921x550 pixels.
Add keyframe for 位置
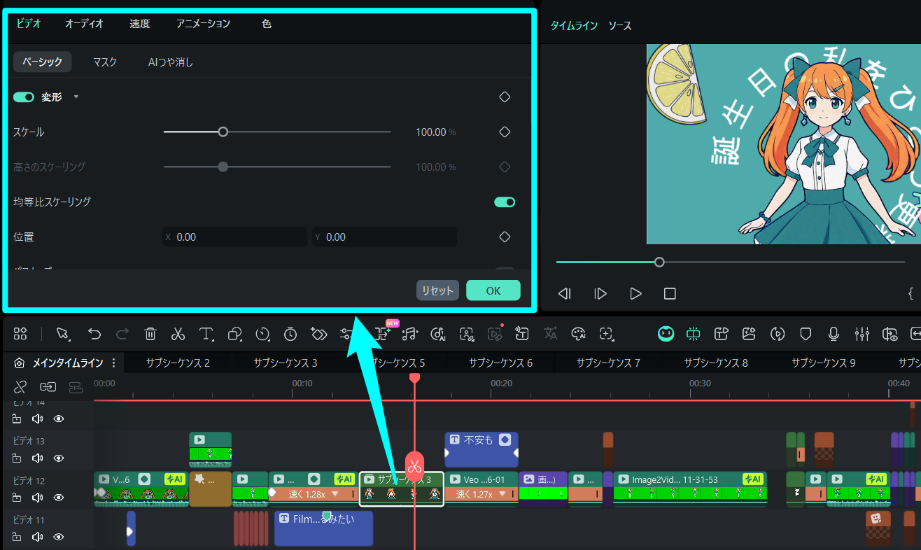click(x=505, y=237)
